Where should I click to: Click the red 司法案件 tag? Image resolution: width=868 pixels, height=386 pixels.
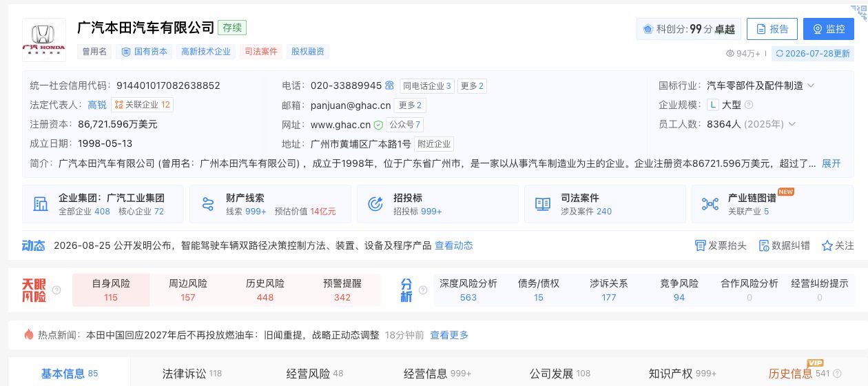click(x=261, y=52)
